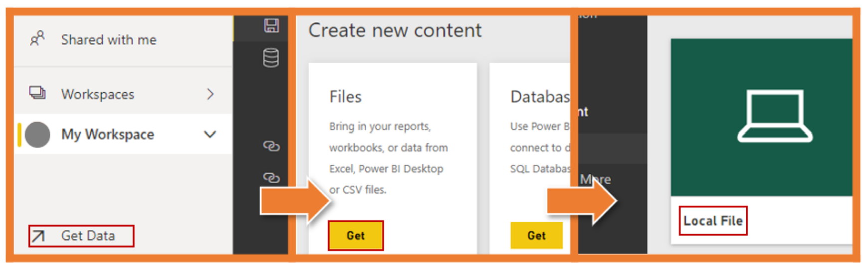The image size is (868, 266).
Task: Collapse the My Workspace down chevron
Action: [210, 134]
